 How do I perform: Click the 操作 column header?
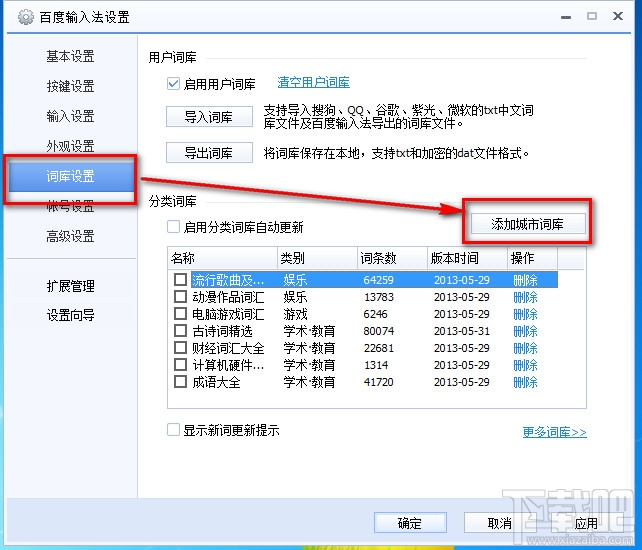(532, 258)
